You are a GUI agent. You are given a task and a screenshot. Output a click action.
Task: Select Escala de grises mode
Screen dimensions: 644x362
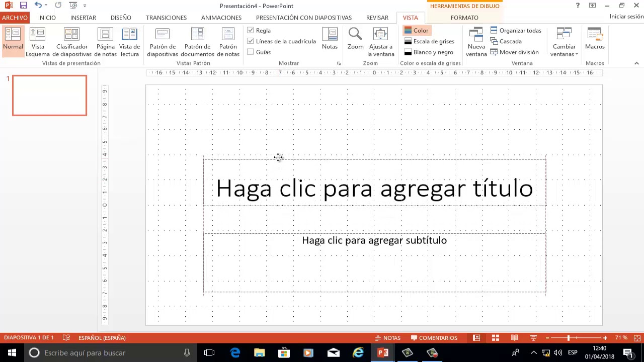click(429, 41)
